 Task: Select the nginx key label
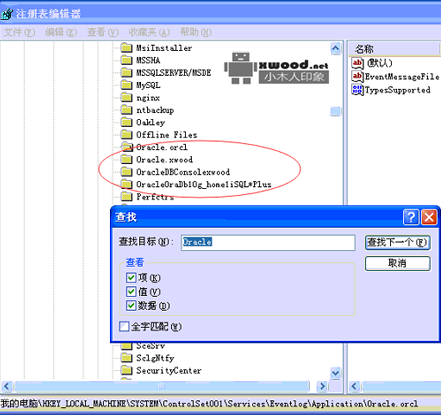[148, 98]
